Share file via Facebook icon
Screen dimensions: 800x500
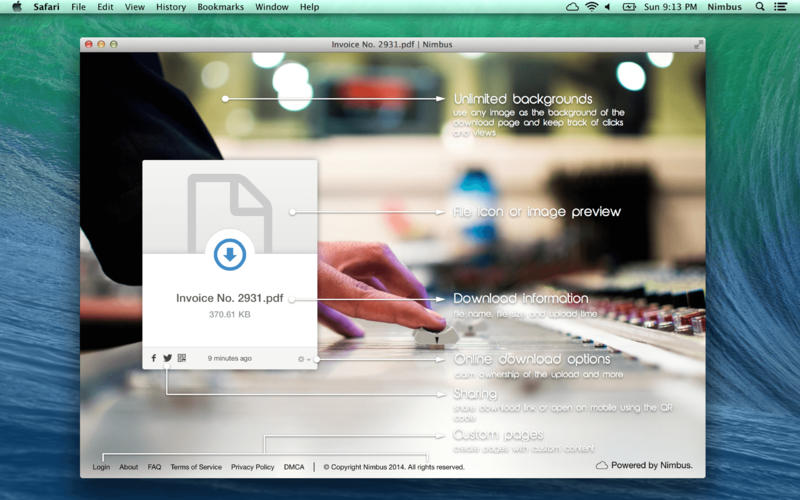point(154,358)
